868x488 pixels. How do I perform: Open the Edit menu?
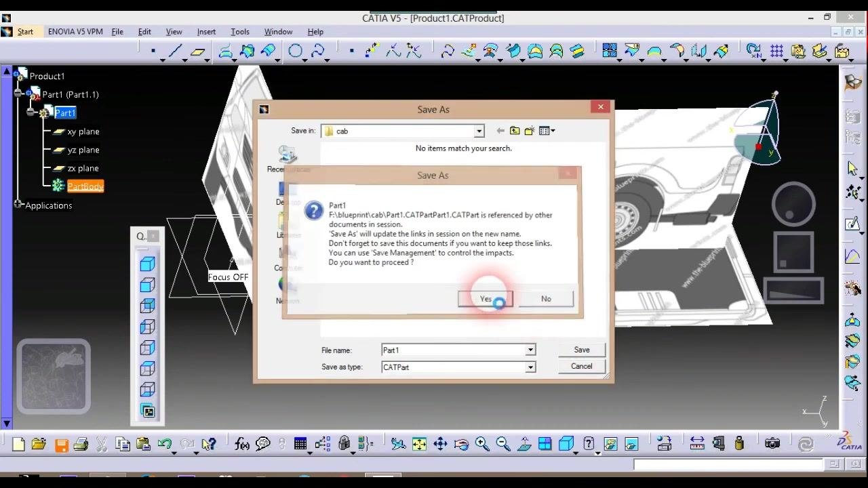click(x=144, y=32)
